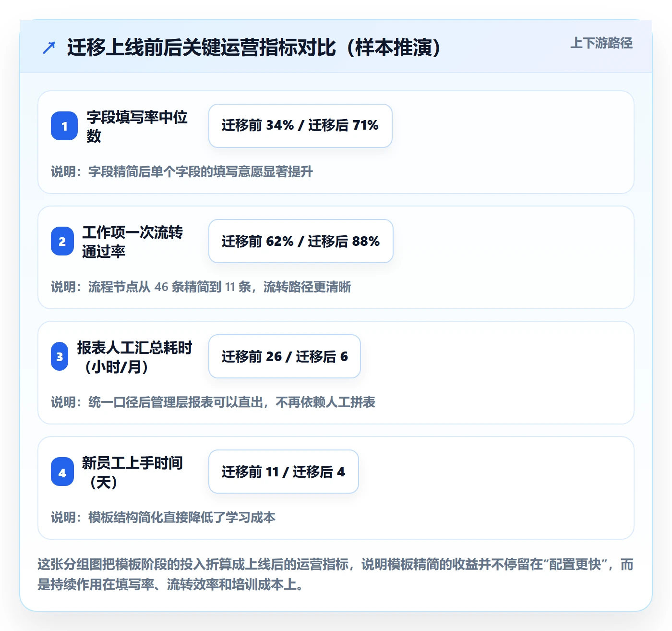Screen dimensions: 672x631
Task: Open the 上下游路径 link in header
Action: (601, 43)
